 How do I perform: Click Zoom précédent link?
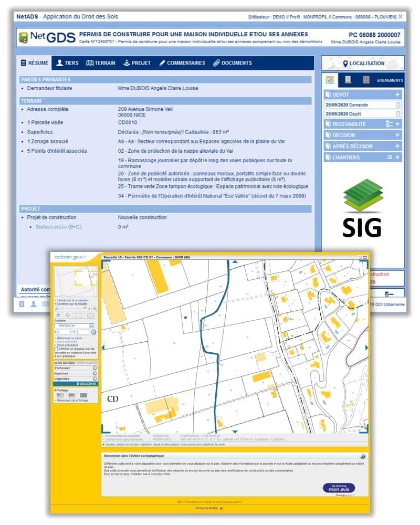coord(67,345)
